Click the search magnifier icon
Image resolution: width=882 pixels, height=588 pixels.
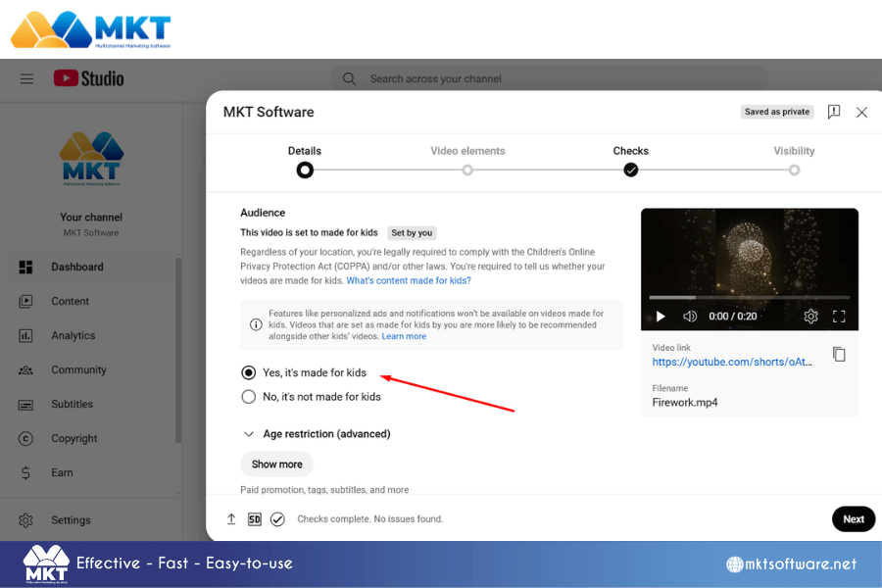(x=349, y=78)
